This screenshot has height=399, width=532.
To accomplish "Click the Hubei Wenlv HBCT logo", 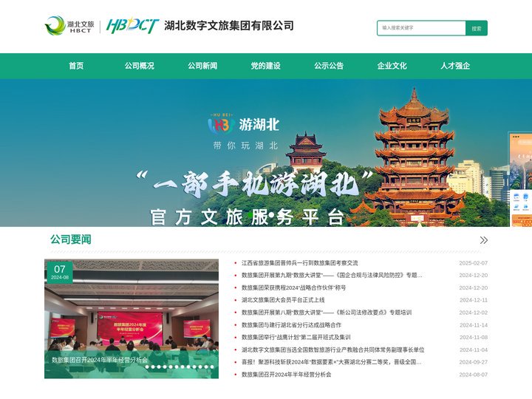I will pyautogui.click(x=69, y=25).
